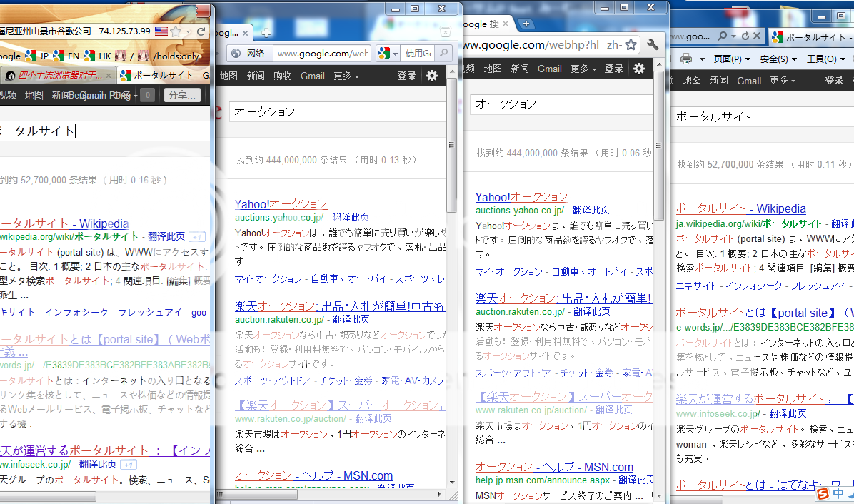Focus the Google search field in Firefox
Image resolution: width=854 pixels, height=504 pixels.
click(104, 131)
